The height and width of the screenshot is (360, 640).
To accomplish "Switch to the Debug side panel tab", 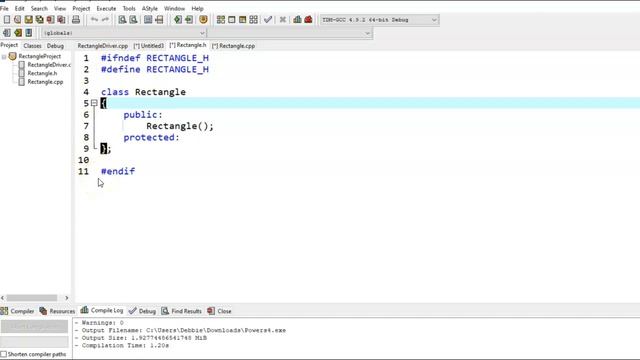I will coord(55,46).
